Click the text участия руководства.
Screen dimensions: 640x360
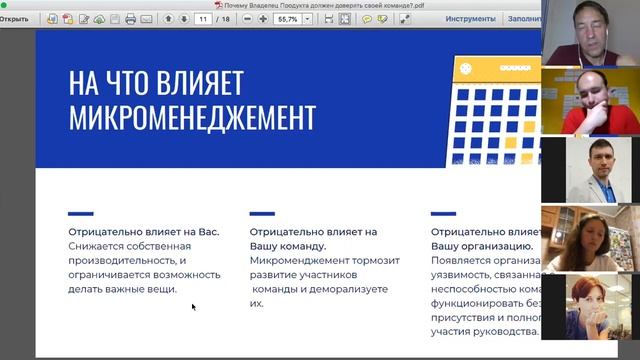coord(484,331)
